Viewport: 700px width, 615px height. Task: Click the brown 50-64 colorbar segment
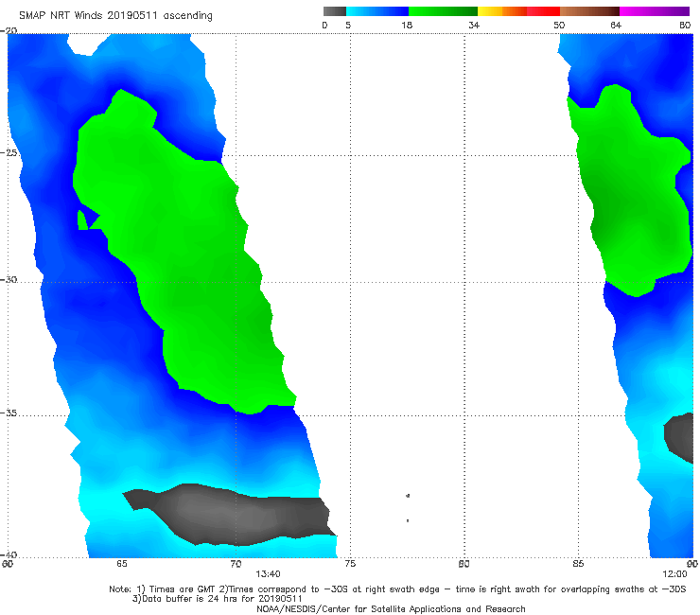[x=589, y=11]
